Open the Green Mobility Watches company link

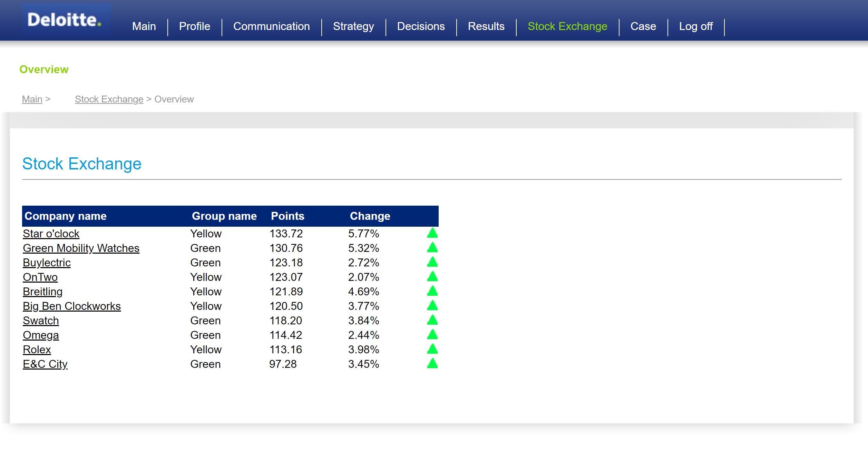point(81,248)
